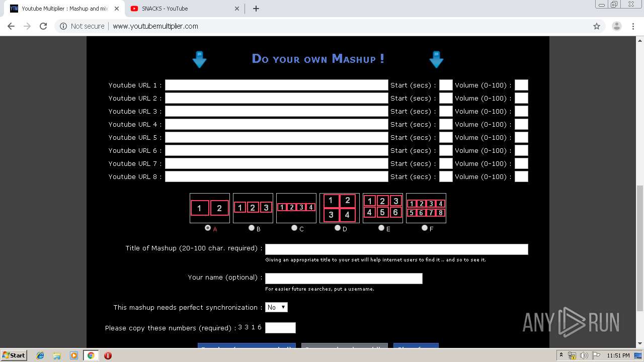
Task: Click Start (secs) box for URL 2
Action: [446, 98]
